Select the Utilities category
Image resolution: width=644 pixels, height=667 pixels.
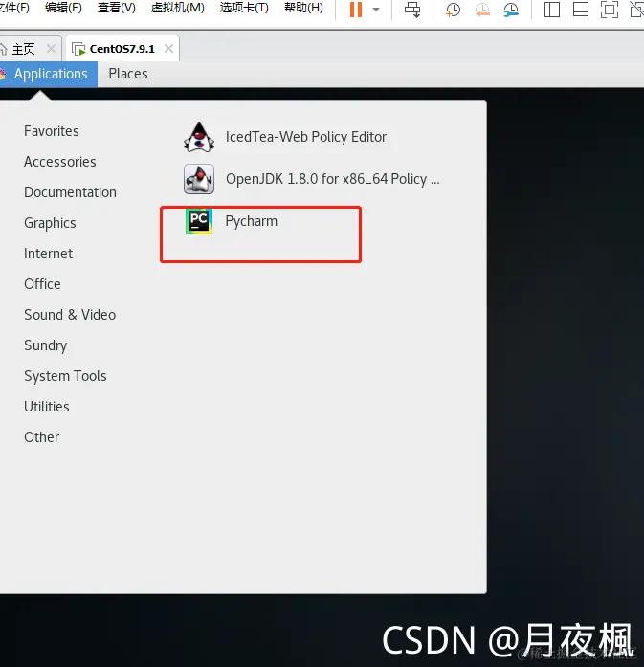tap(47, 407)
